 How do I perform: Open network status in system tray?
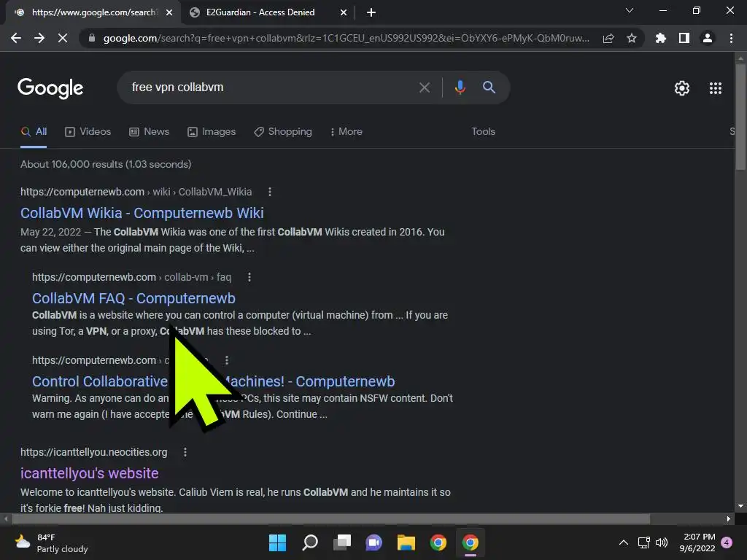click(643, 542)
